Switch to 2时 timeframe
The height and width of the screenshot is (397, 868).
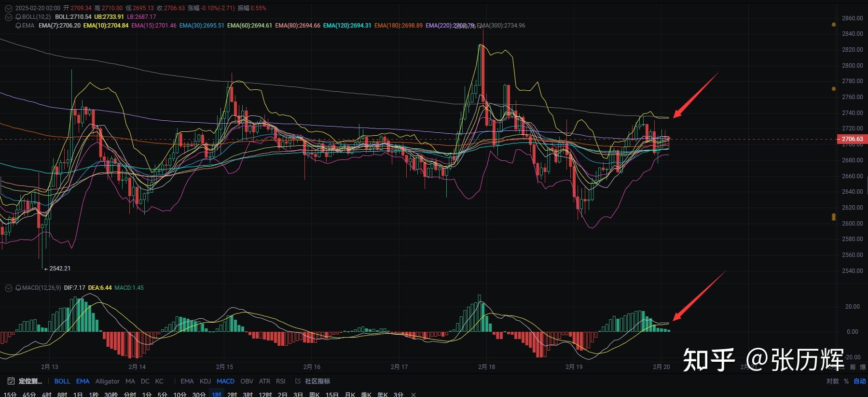[x=232, y=394]
